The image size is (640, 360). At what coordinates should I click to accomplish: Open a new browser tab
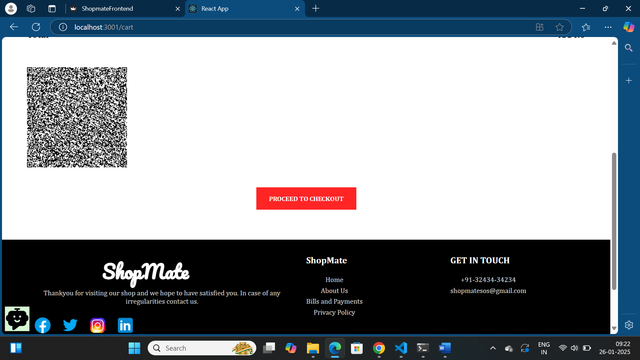click(316, 9)
